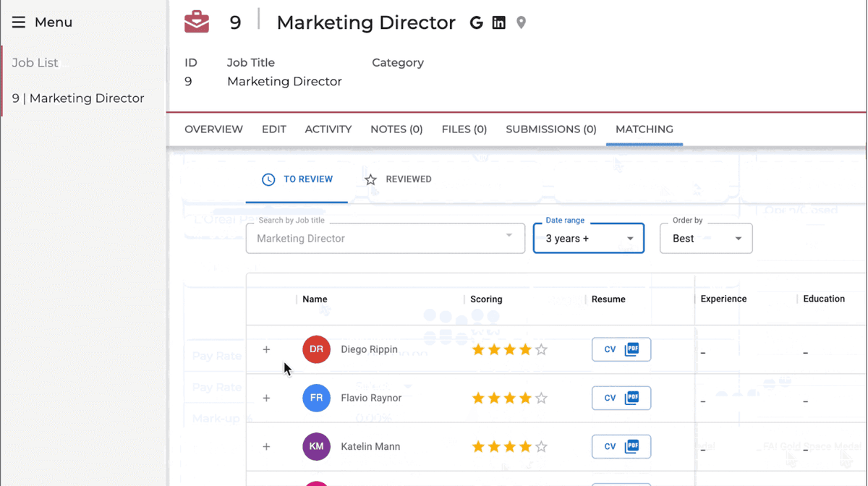Rate Diego Rippin five stars
The width and height of the screenshot is (868, 486).
click(541, 350)
